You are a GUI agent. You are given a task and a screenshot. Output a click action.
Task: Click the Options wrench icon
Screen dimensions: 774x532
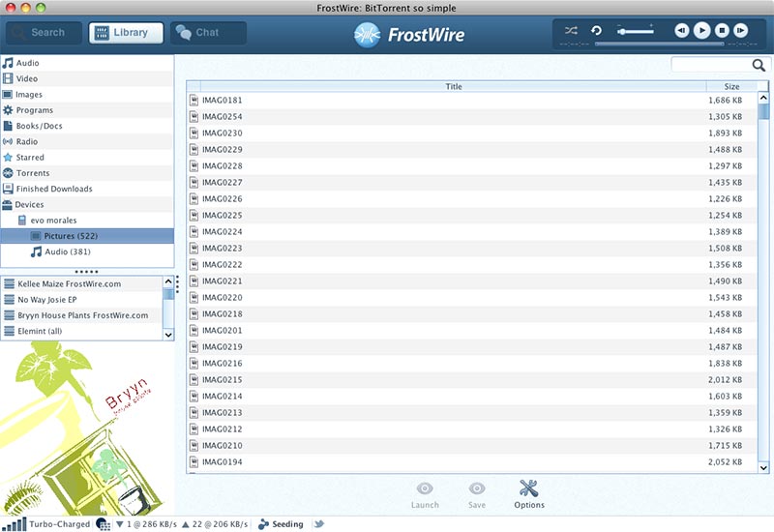click(x=528, y=493)
